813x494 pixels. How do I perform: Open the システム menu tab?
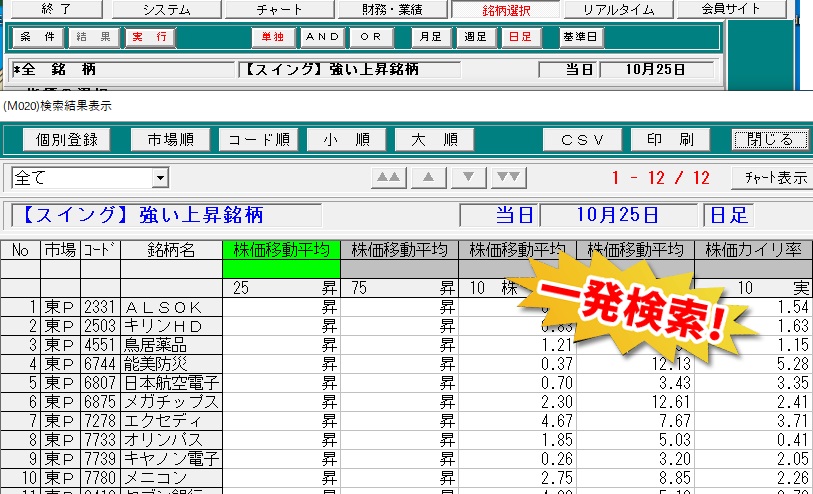(166, 9)
